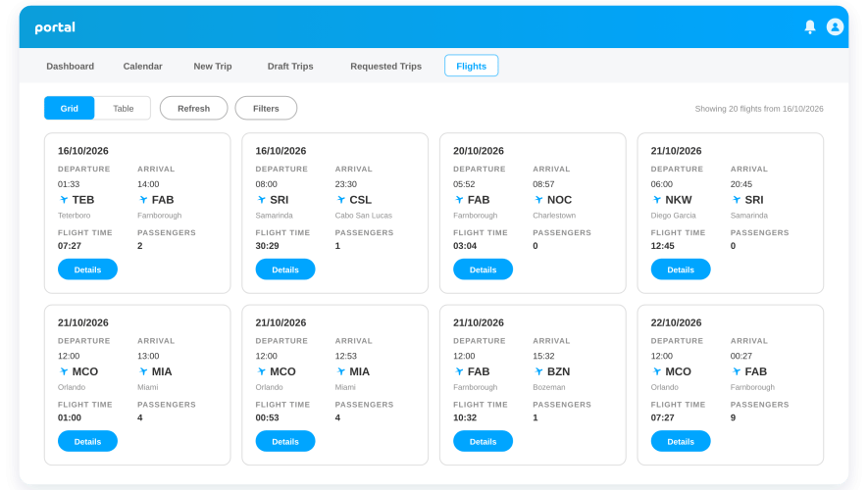Click plane icon beside SRI arriving 20:45
Viewport: 868px width, 490px height.
pos(737,200)
